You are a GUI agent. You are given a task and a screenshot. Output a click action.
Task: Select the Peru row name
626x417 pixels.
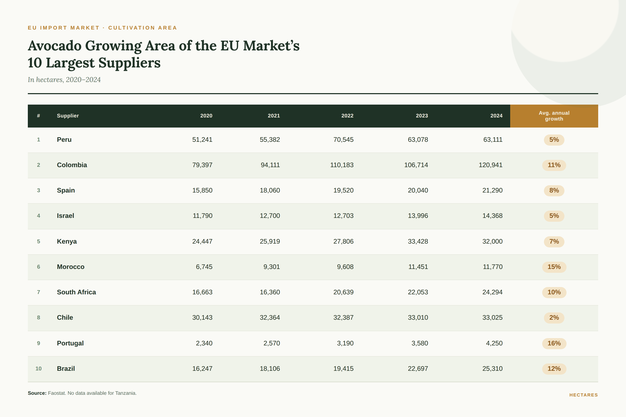pyautogui.click(x=64, y=139)
